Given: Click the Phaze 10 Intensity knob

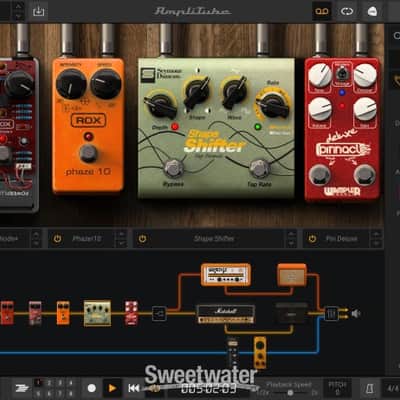Looking at the screenshot, I should point(71,84).
